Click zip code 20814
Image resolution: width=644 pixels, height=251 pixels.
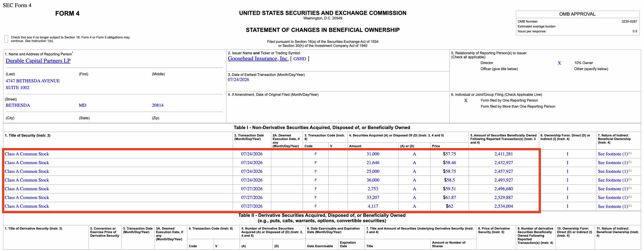pyautogui.click(x=157, y=105)
